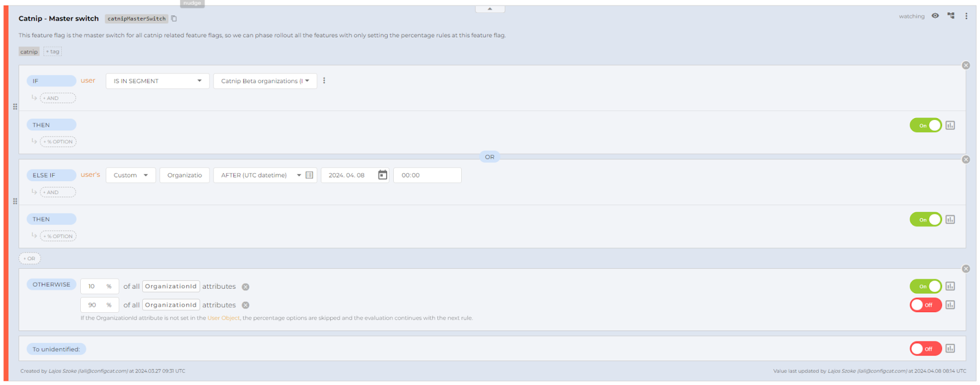Edit the 00:00 time field
Screen dimensions: 980x385
point(427,175)
